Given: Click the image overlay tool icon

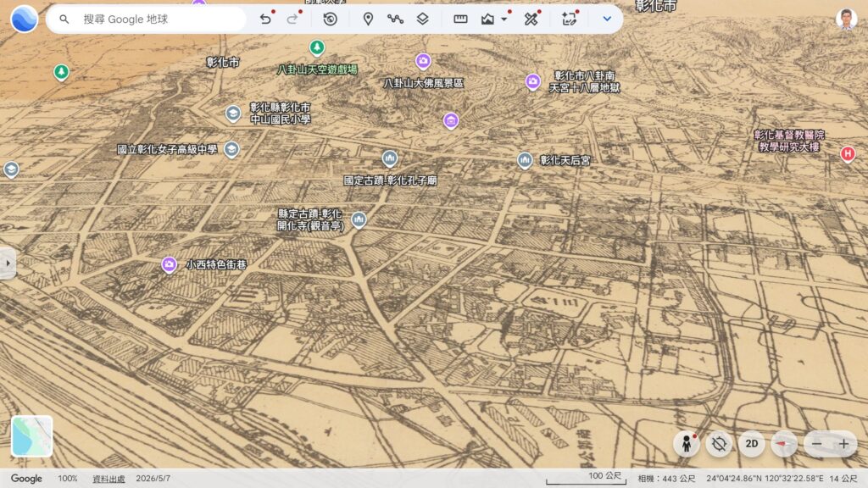Looking at the screenshot, I should click(x=487, y=19).
